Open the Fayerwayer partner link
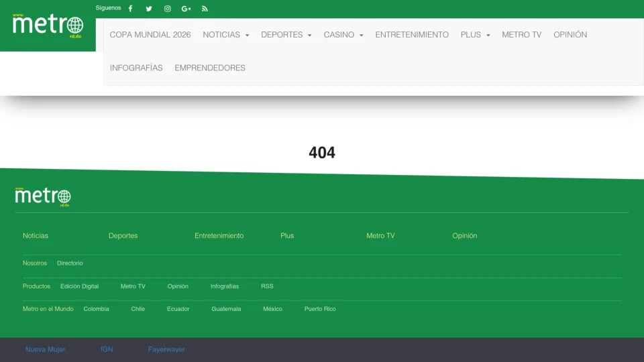The height and width of the screenshot is (362, 644). click(167, 349)
